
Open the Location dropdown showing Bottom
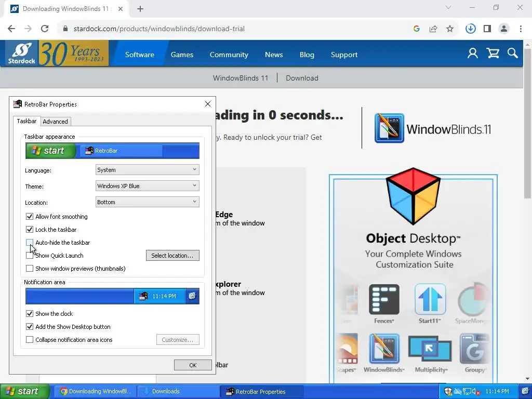click(x=147, y=202)
